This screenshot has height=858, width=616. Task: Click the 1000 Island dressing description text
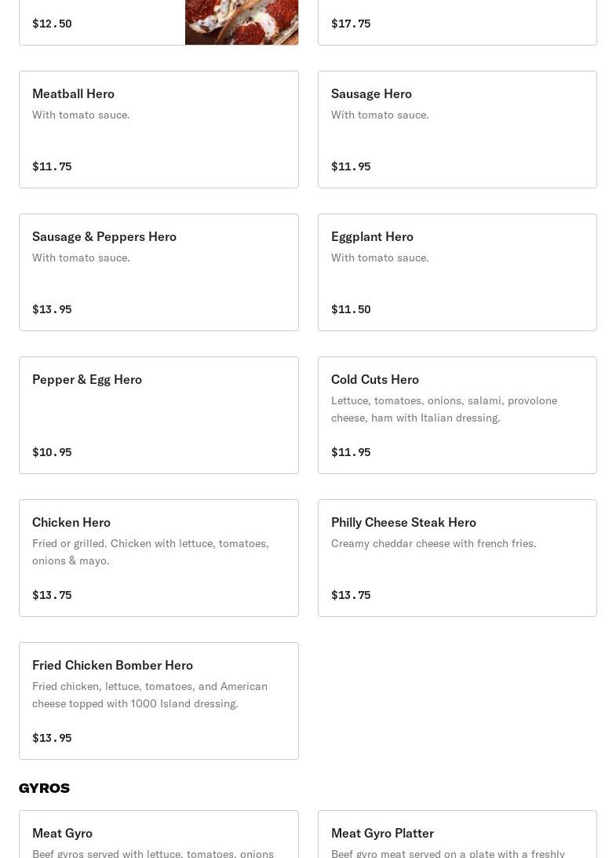[x=150, y=695]
